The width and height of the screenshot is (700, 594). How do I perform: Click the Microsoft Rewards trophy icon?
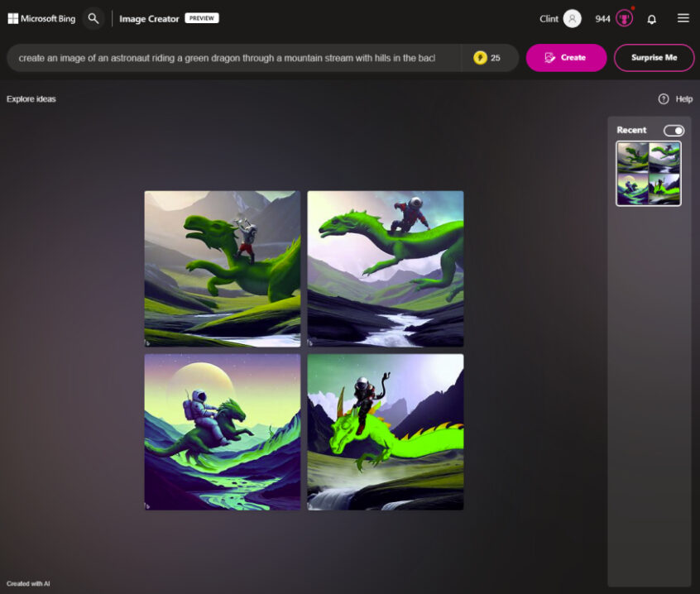pos(623,18)
